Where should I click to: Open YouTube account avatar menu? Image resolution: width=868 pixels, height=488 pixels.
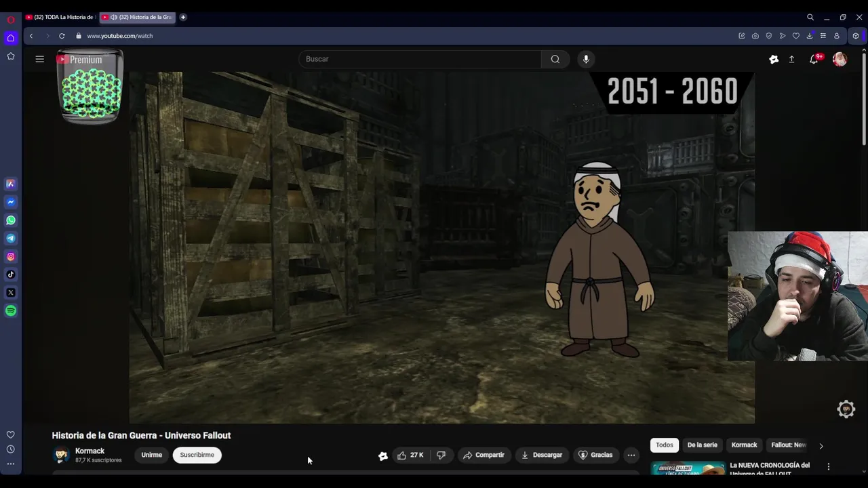coord(840,60)
